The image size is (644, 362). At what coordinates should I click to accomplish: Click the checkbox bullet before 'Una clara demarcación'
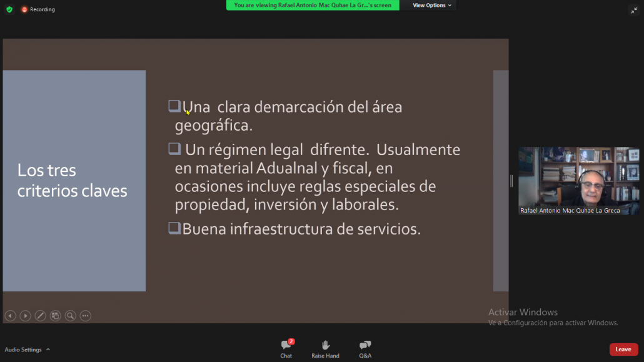[x=174, y=106]
